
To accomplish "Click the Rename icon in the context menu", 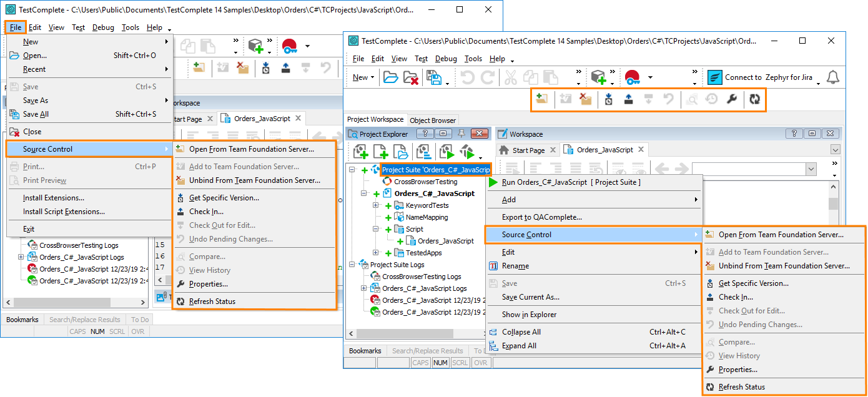I will [x=493, y=266].
